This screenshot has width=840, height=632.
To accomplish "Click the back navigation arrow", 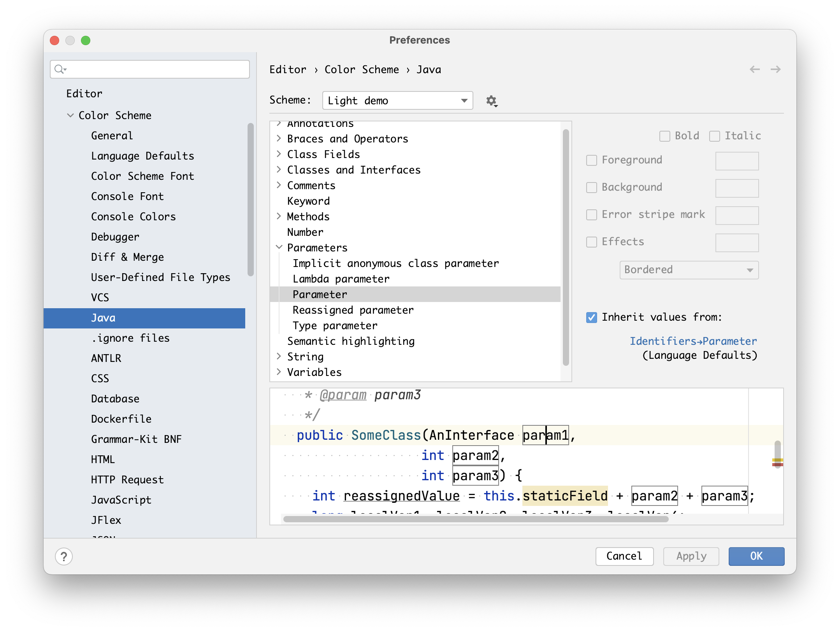I will (755, 69).
